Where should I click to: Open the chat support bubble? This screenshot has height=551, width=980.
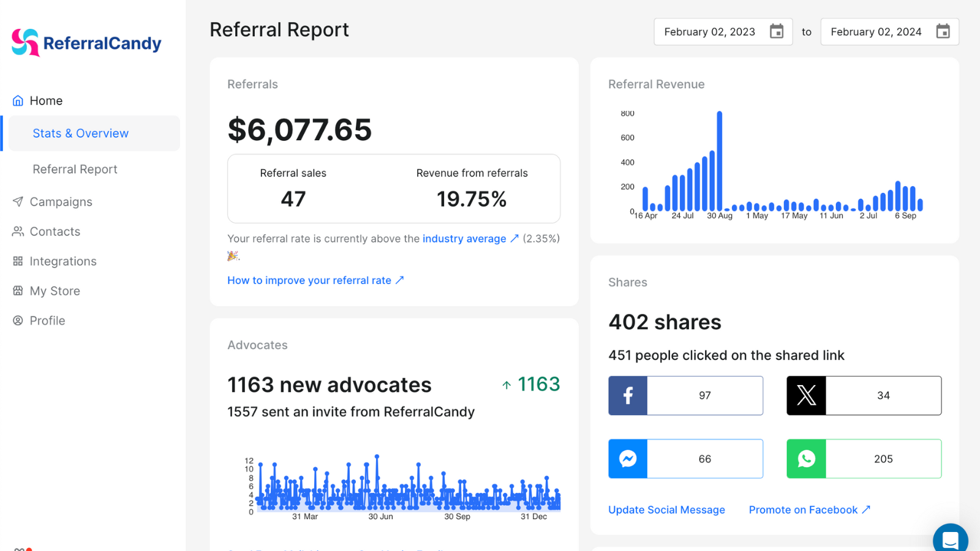(950, 539)
